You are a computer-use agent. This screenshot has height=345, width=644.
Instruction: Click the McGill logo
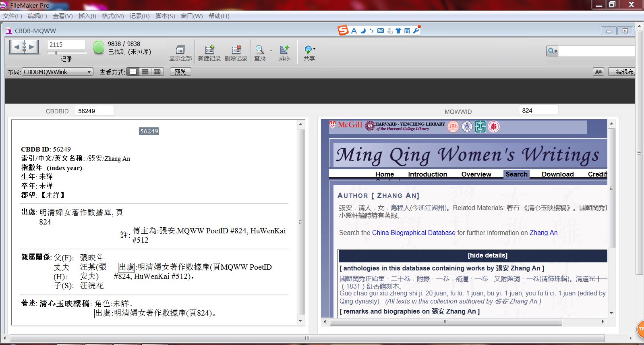click(346, 125)
